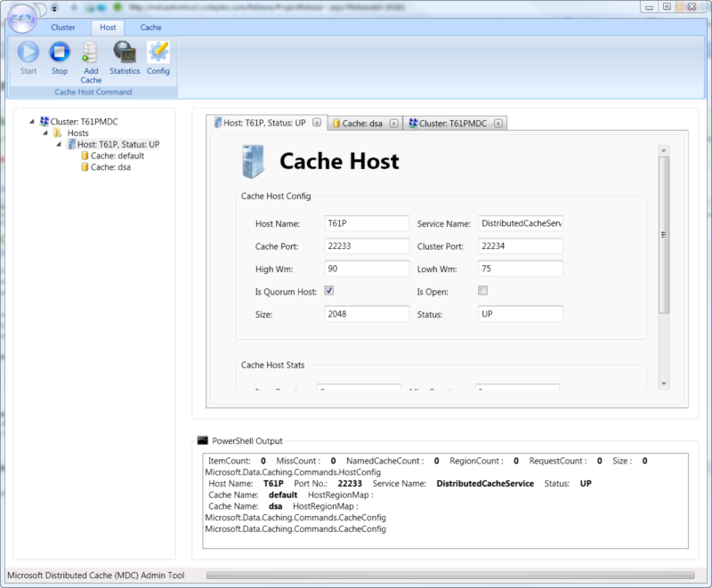Click the cluster icon in the tree
The width and height of the screenshot is (712, 588).
(44, 121)
